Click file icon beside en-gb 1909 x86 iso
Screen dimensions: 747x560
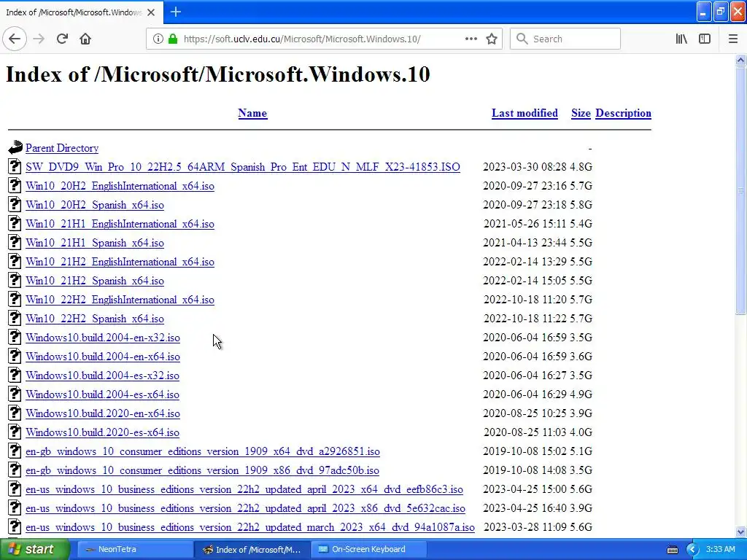[15, 470]
